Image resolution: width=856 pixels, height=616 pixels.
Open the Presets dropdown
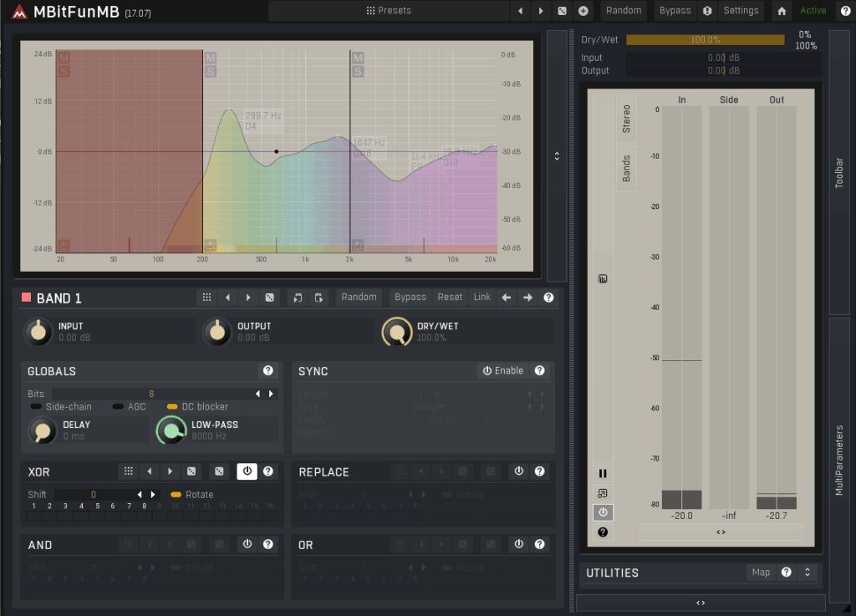389,11
